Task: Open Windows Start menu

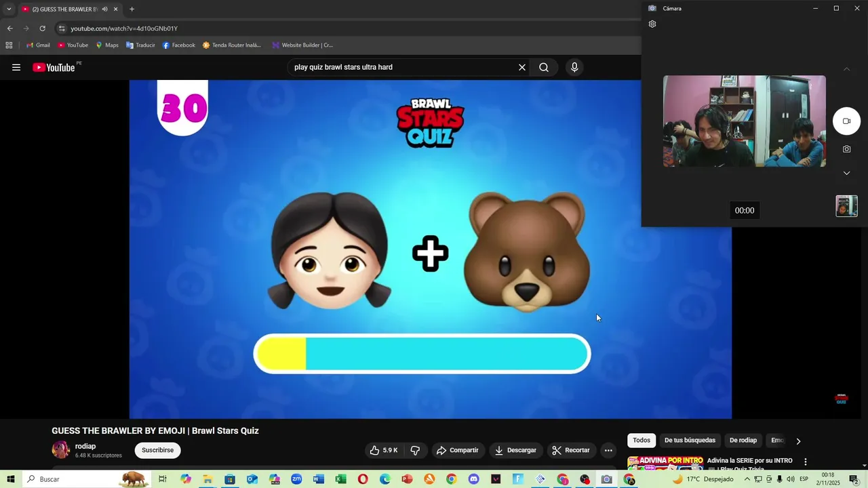Action: coord(11,479)
